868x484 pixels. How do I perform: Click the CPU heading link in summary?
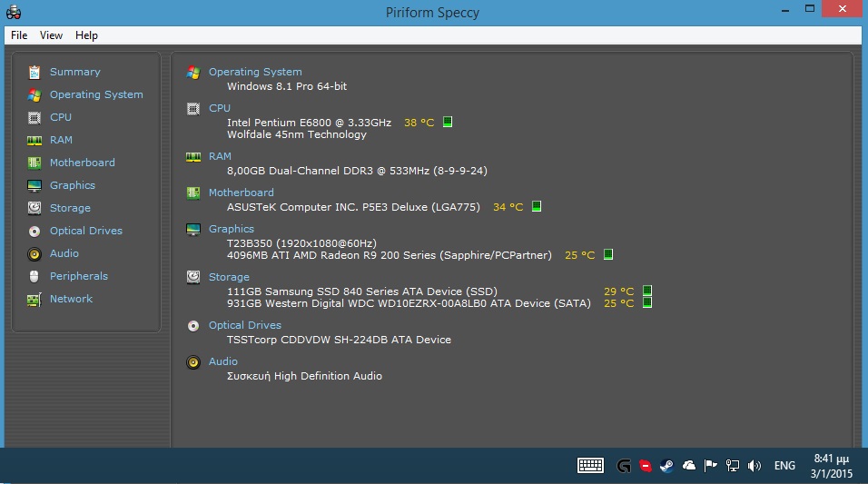click(219, 109)
